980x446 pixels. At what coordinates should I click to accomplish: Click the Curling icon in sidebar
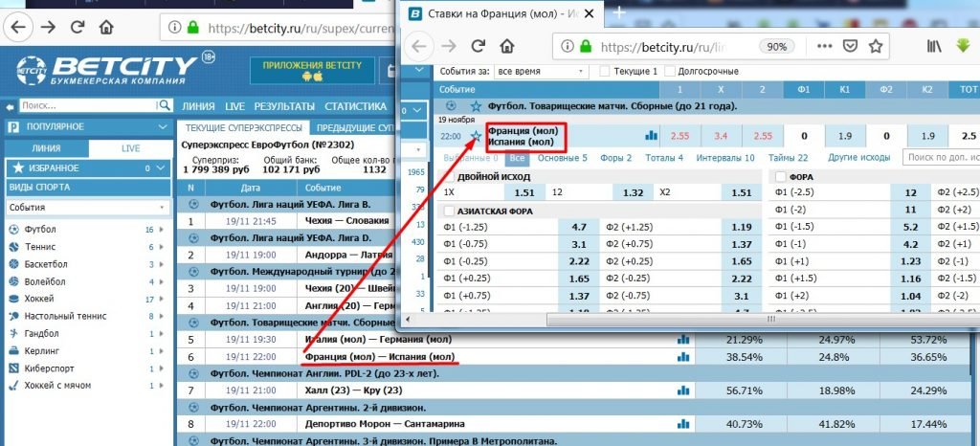[13, 351]
